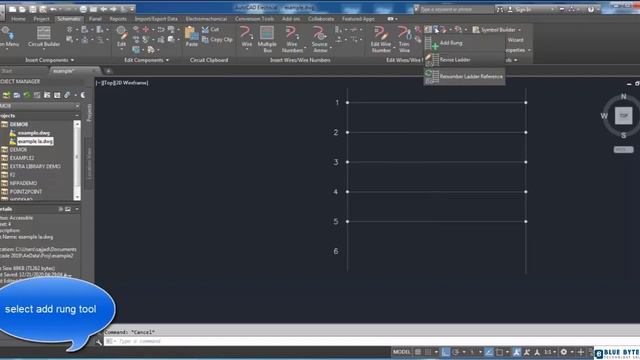Click the Save quick access icon
The image size is (640, 360).
point(33,9)
